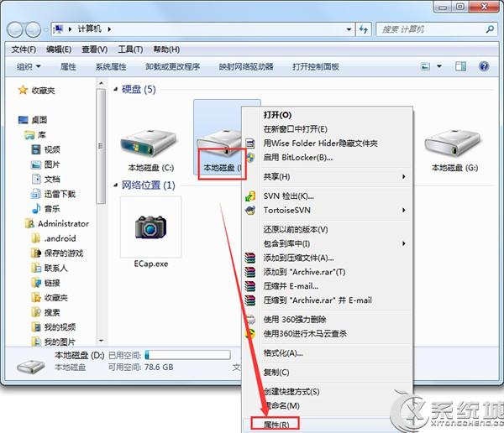Click the sidebar scroll down arrow

point(102,341)
